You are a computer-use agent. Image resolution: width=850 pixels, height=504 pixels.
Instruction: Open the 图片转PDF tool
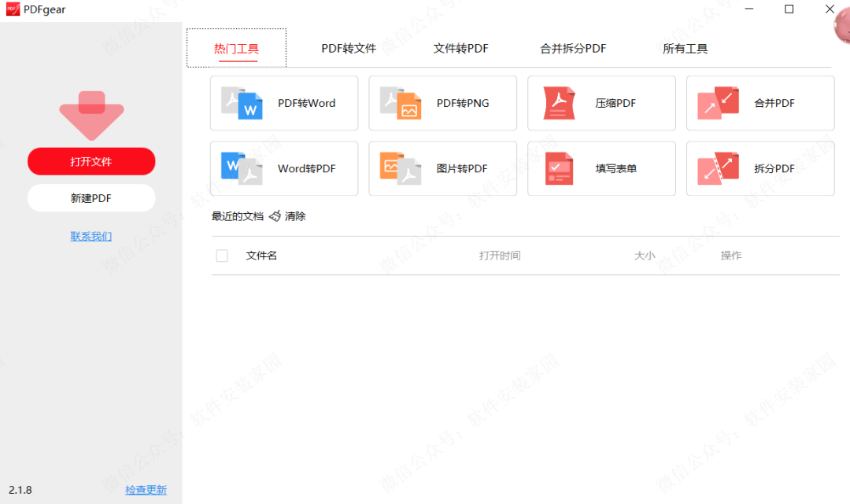[x=442, y=168]
